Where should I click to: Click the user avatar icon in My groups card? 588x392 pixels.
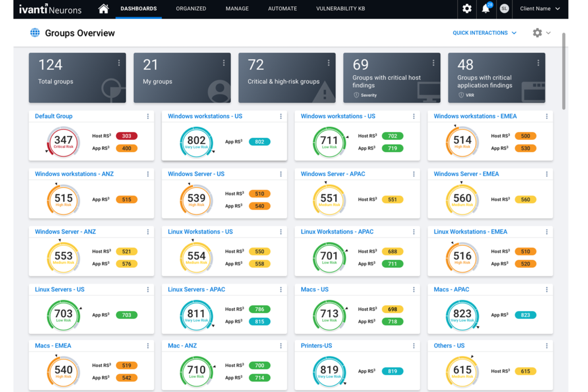click(218, 90)
